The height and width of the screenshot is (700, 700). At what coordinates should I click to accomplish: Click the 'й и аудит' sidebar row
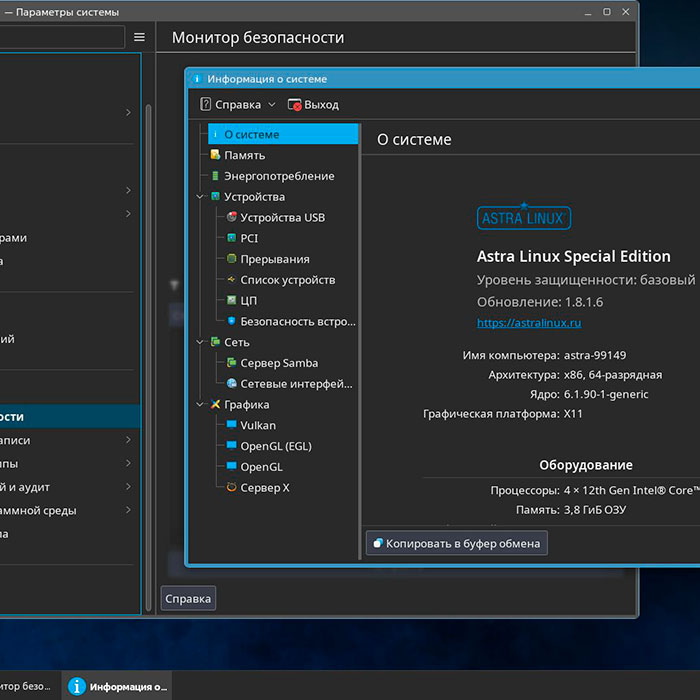tap(70, 487)
